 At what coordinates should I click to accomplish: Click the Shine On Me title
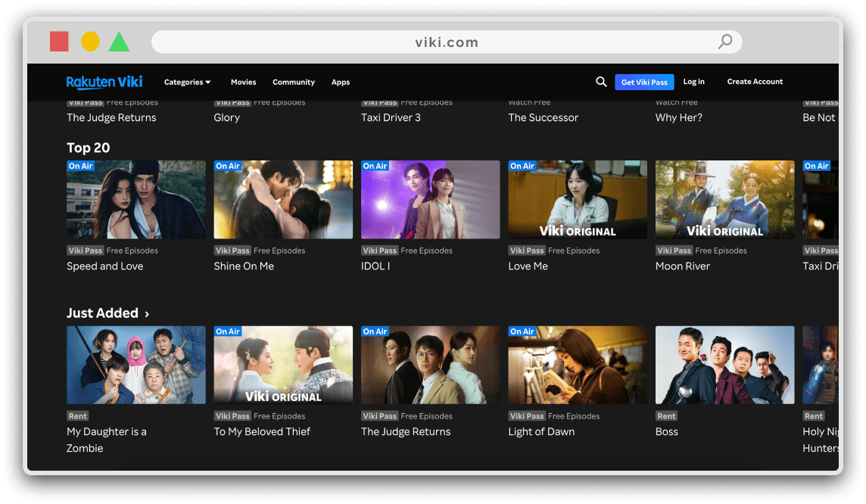coord(244,266)
